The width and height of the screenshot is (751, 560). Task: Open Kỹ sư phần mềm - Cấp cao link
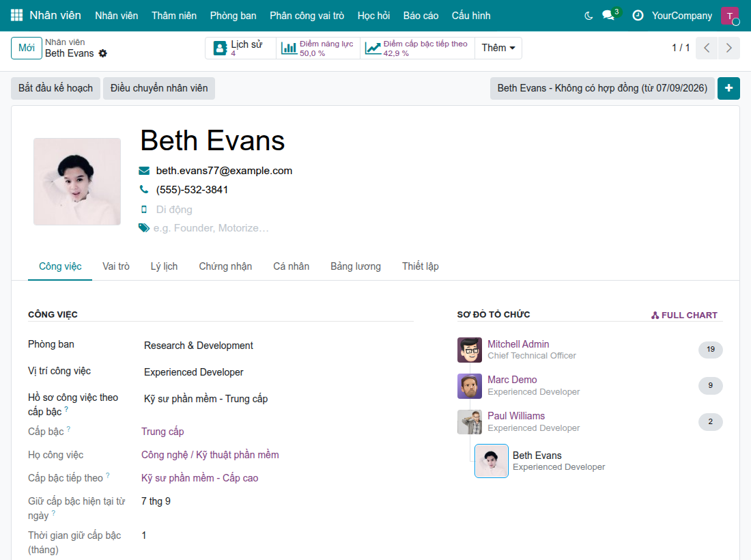pyautogui.click(x=200, y=478)
